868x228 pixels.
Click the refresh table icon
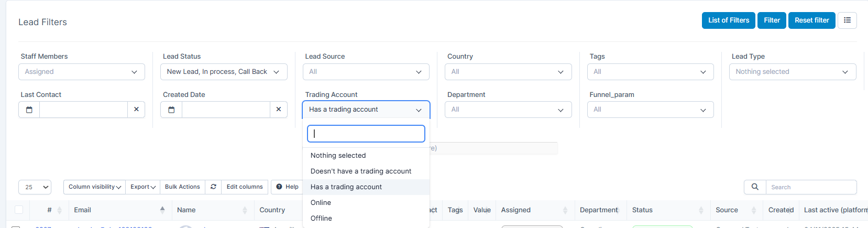pyautogui.click(x=213, y=187)
